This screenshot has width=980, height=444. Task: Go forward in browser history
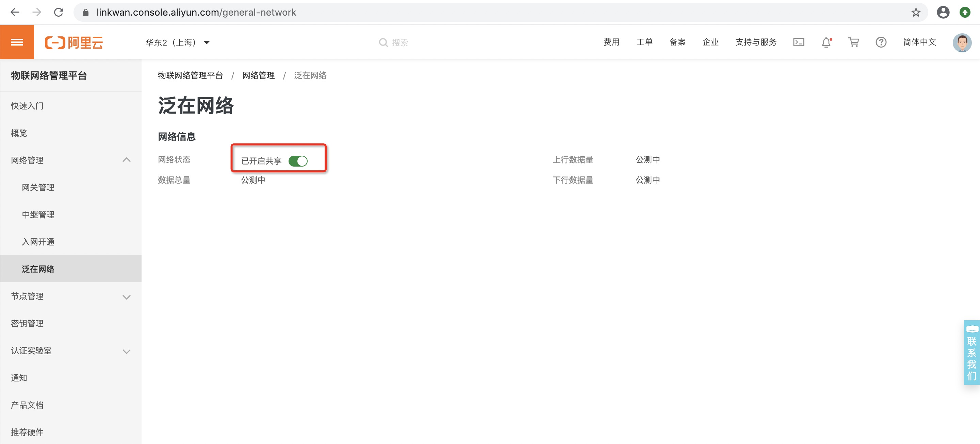pos(37,13)
